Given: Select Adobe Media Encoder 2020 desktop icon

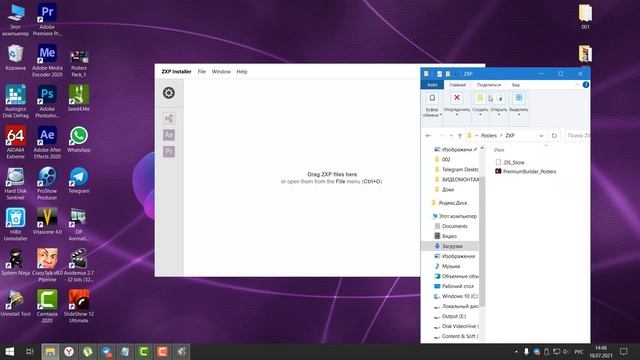Looking at the screenshot, I should point(47,60).
